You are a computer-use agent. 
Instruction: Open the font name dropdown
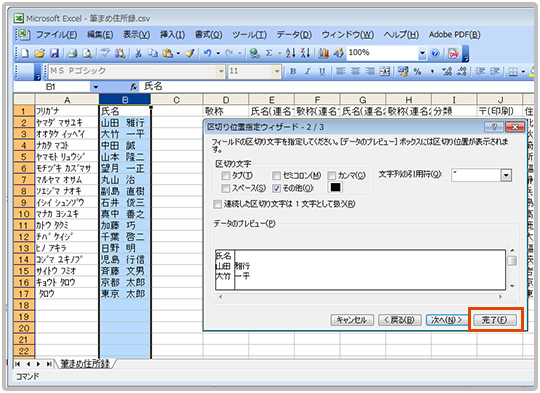click(x=221, y=71)
